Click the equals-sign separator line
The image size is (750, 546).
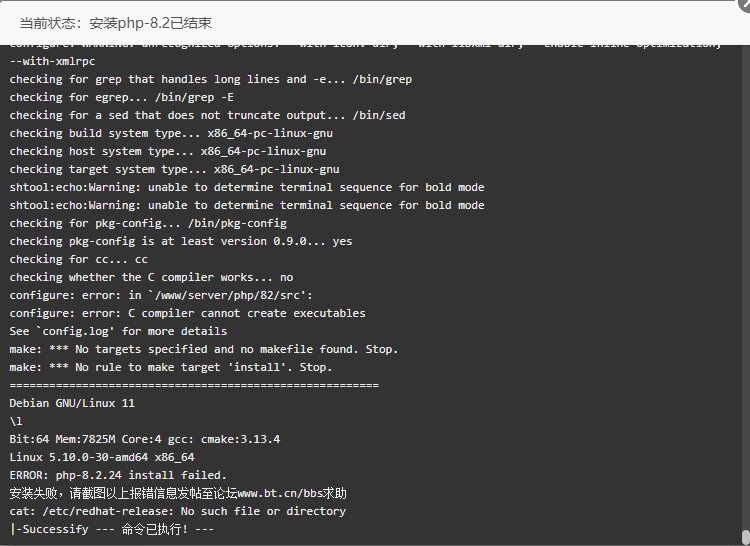(194, 385)
